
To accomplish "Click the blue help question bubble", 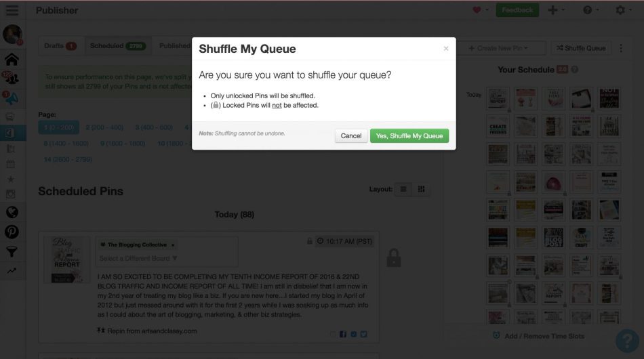I will (627, 341).
